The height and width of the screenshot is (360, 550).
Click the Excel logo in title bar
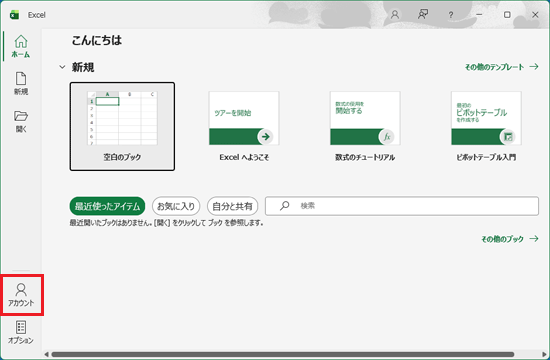[14, 15]
